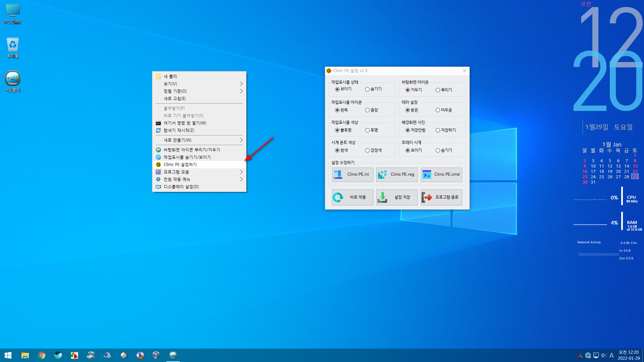Open the red-green capture tool taskbar icon
This screenshot has width=644, height=362.
[74, 355]
